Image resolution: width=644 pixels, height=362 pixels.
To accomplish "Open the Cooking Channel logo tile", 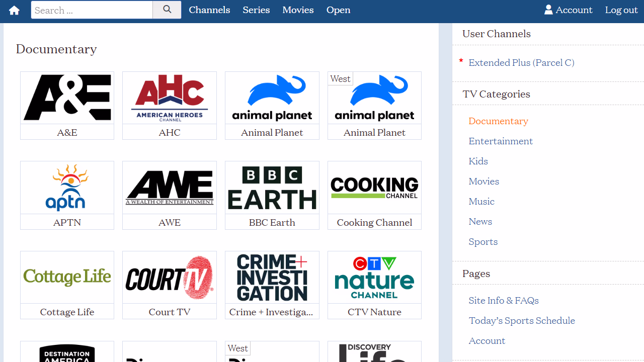I will coord(374,188).
